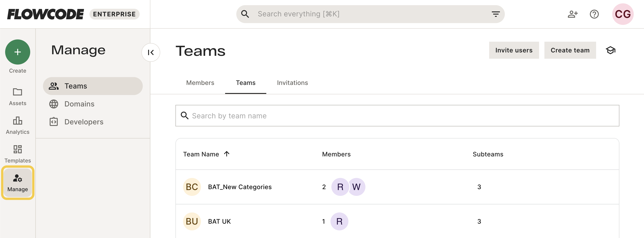Open the search filter options icon
Image resolution: width=644 pixels, height=238 pixels.
[496, 14]
